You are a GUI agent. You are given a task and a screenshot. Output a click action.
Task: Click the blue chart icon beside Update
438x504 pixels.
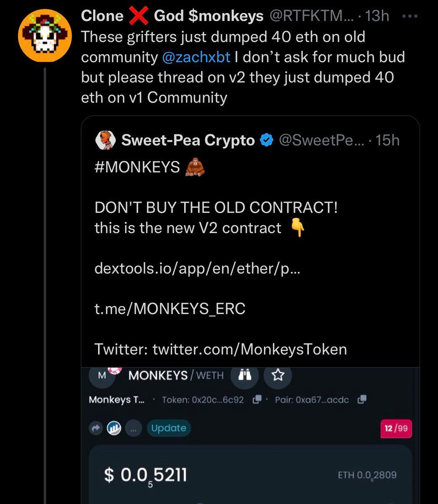(114, 428)
